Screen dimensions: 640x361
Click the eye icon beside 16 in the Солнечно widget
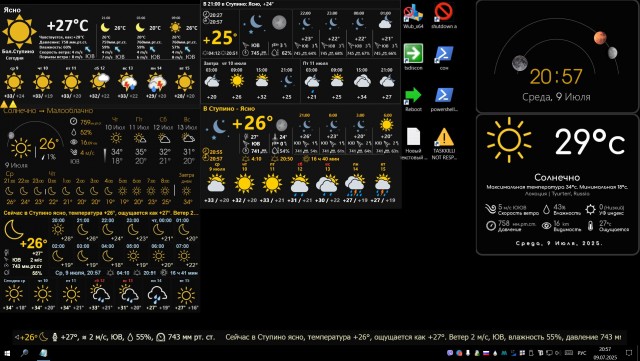coord(73,142)
